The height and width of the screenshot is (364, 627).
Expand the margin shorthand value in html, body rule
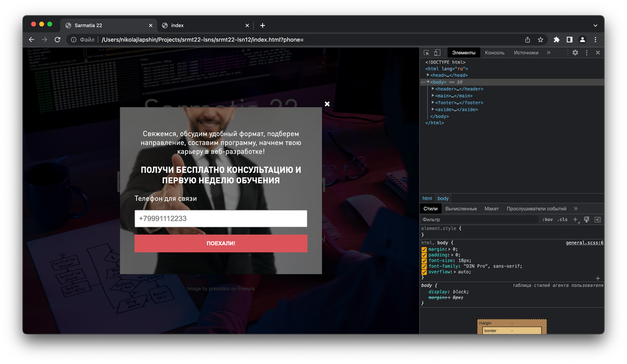coord(450,250)
